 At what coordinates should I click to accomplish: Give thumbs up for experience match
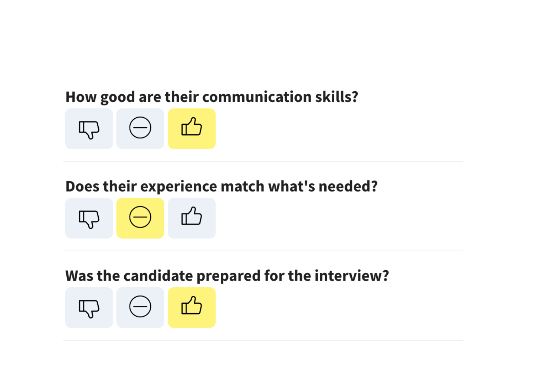pos(191,218)
